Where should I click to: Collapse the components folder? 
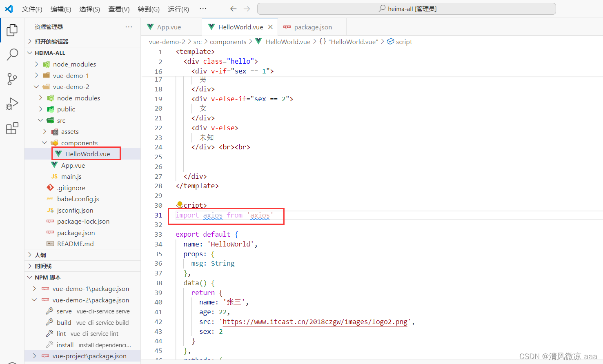click(x=79, y=143)
